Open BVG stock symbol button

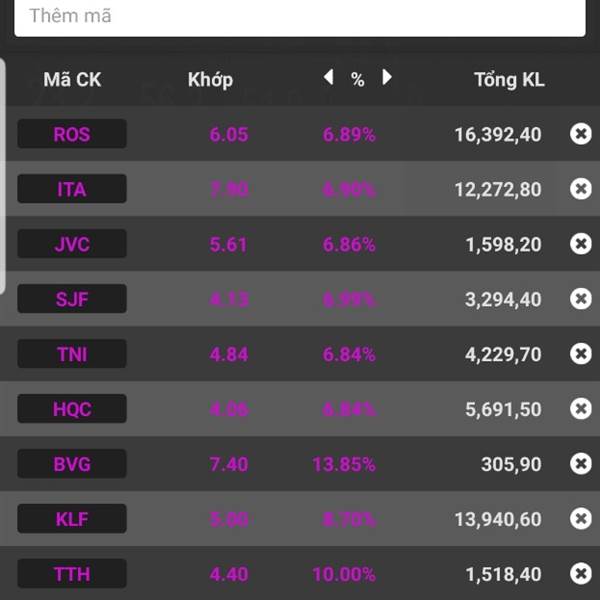72,464
